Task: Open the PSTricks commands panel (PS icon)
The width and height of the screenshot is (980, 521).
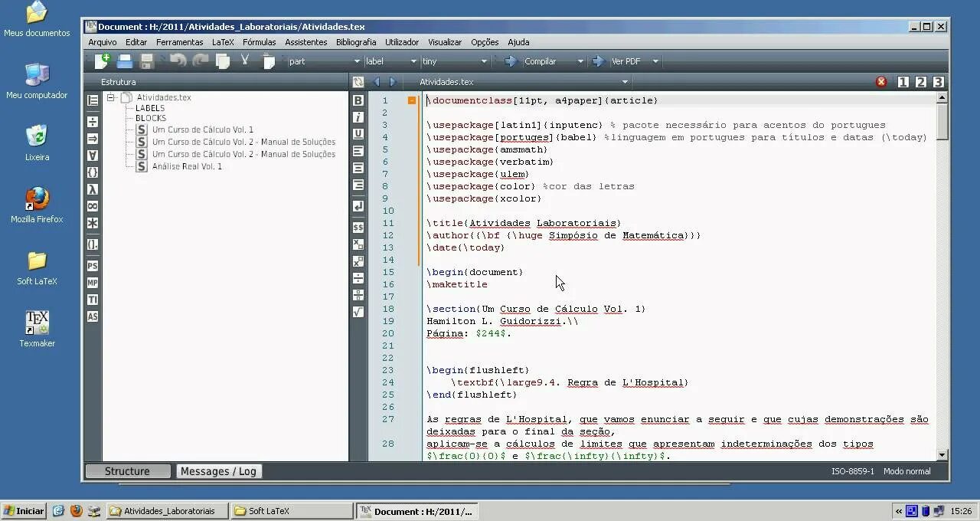Action: point(93,266)
